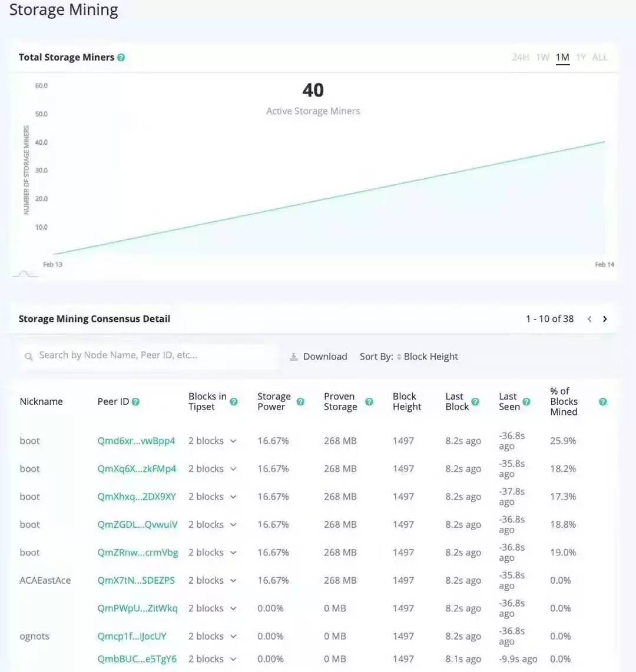This screenshot has height=672, width=636.
Task: Click the Search by Node Name input field
Action: tap(147, 355)
